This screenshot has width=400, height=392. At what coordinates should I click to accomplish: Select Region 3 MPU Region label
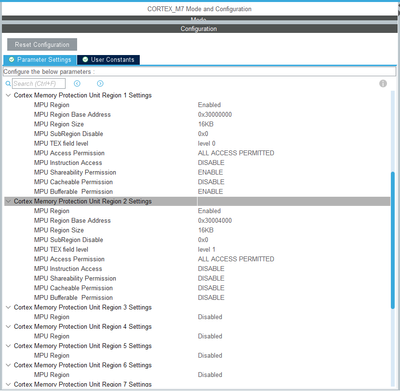click(x=52, y=317)
